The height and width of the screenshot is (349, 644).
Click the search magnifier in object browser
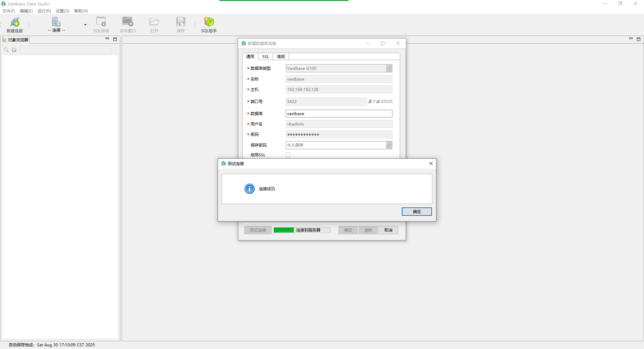point(6,50)
